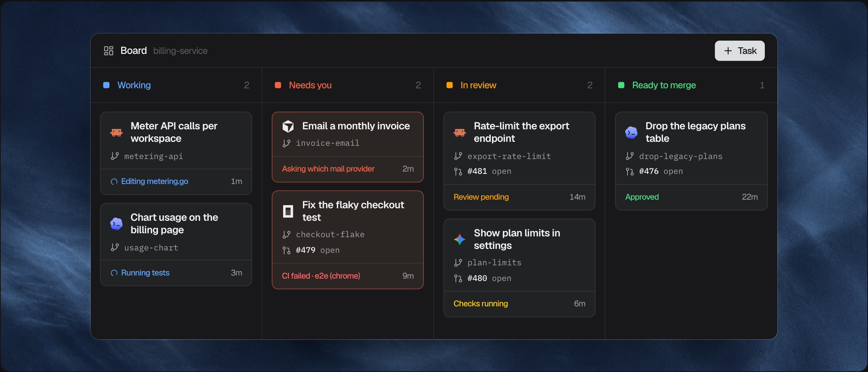The image size is (868, 372).
Task: Click the pull request icon beside #481
Action: tap(458, 172)
